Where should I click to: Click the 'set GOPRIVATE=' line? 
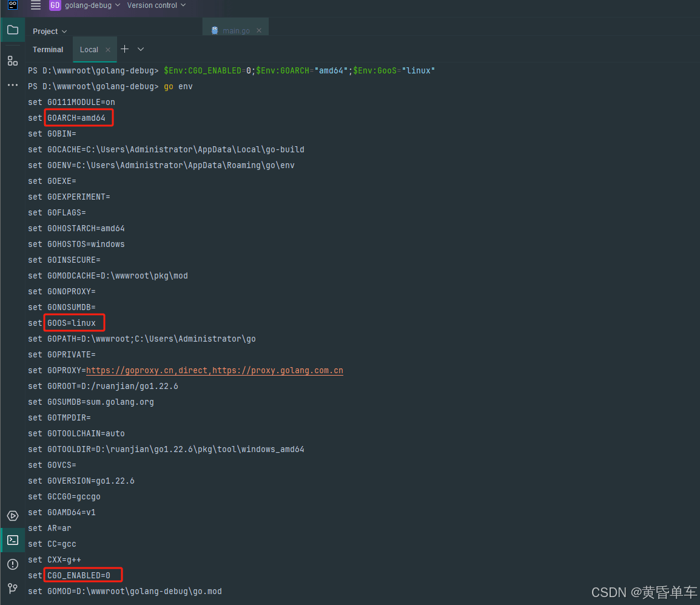coord(62,354)
